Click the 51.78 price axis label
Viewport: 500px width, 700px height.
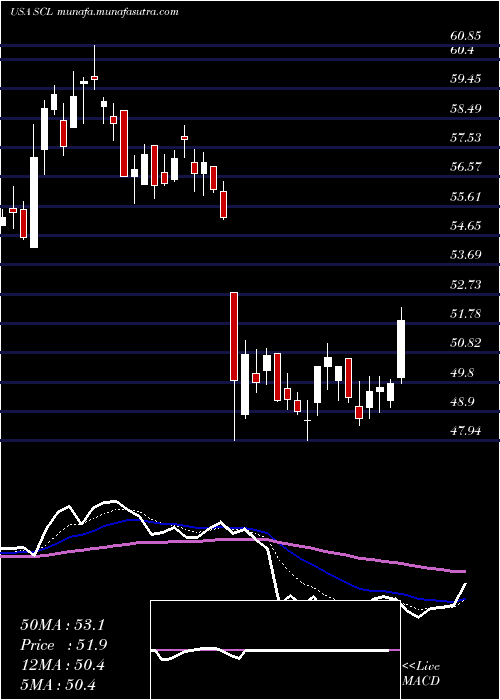coord(466,314)
